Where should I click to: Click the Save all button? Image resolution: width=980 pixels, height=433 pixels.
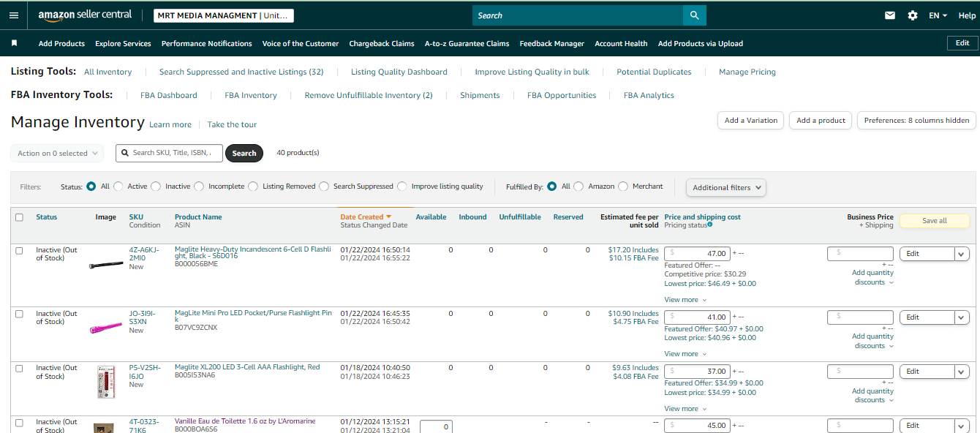935,221
